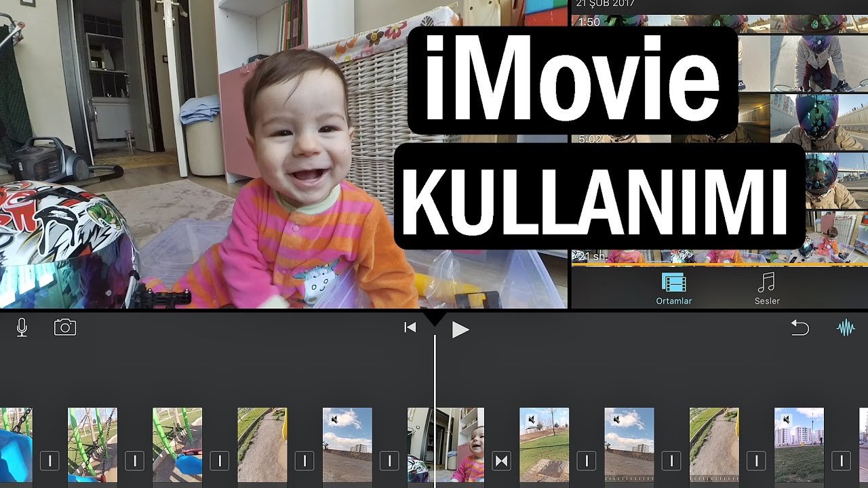
Task: Play the project preview
Action: pyautogui.click(x=460, y=329)
